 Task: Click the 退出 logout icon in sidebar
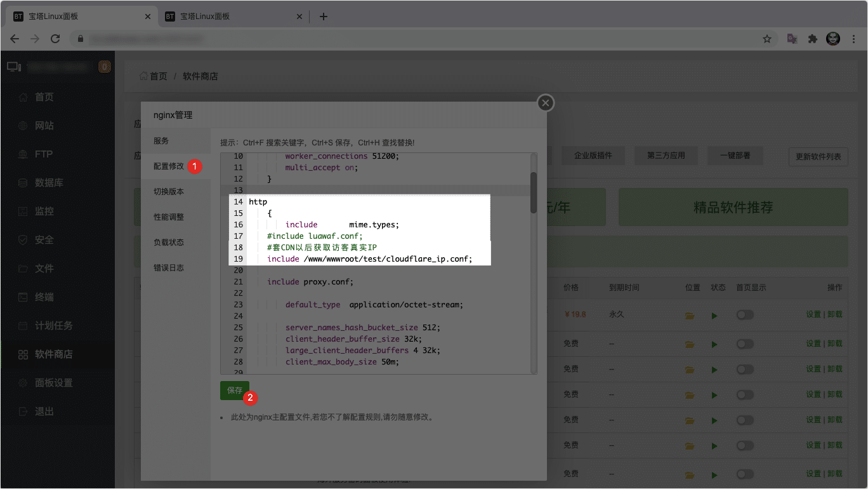(23, 412)
